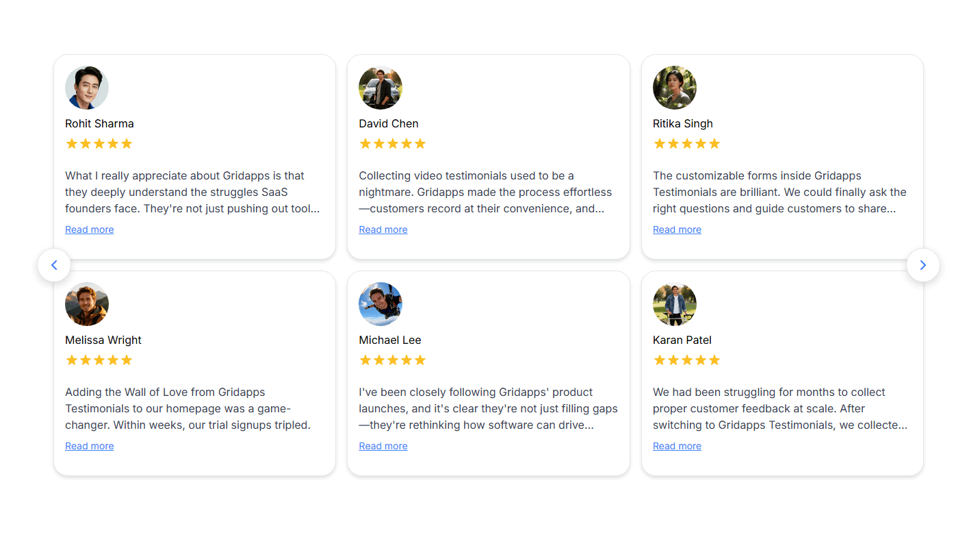Select the third star in Ritika Singh's rating

coord(687,143)
